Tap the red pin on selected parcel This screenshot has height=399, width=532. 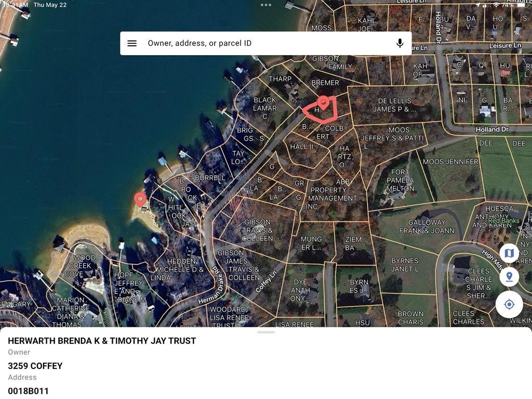point(323,102)
